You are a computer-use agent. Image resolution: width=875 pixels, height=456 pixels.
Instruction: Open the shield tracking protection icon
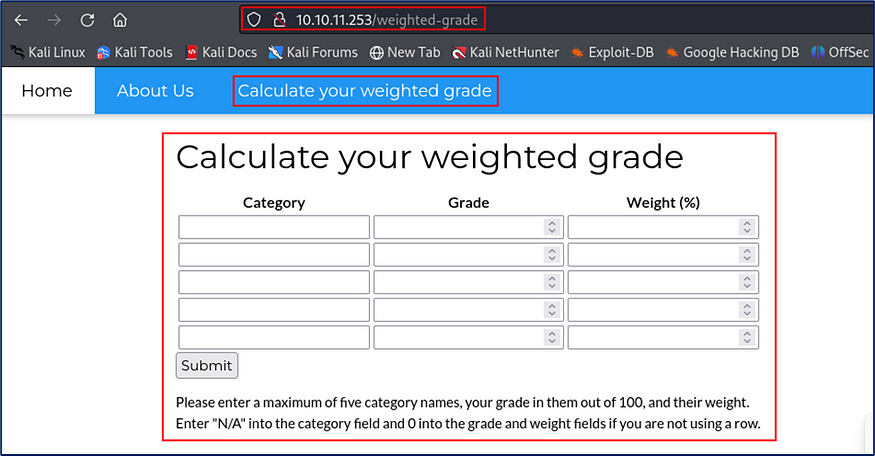(254, 20)
